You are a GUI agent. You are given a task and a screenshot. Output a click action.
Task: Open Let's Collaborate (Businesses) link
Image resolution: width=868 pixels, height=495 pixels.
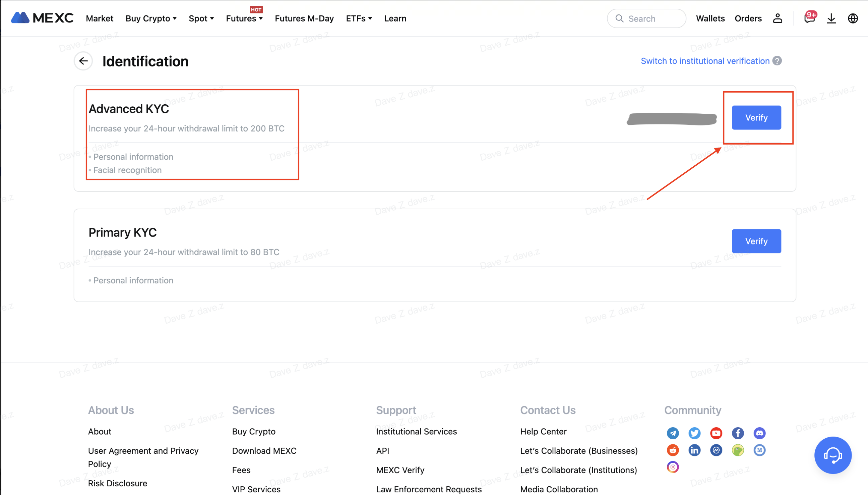579,451
